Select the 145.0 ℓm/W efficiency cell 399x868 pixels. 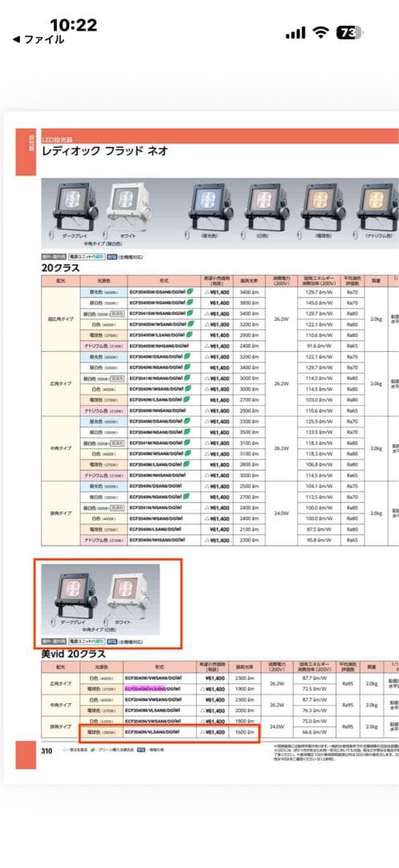click(320, 303)
